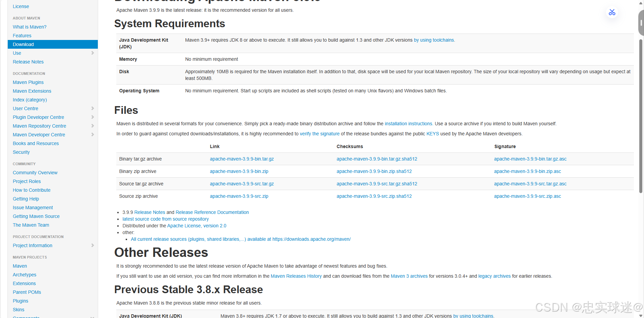
Task: Expand the Maven Developer Centre arrow
Action: (x=92, y=135)
